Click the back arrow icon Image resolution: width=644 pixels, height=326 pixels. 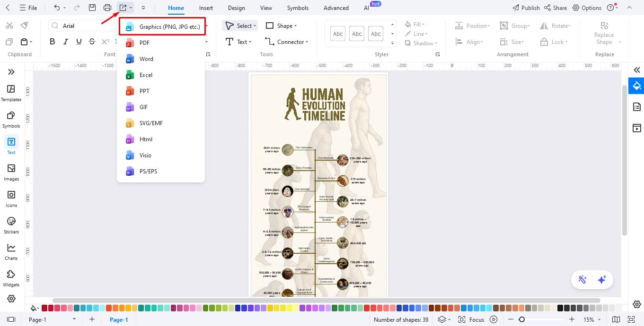(8, 8)
